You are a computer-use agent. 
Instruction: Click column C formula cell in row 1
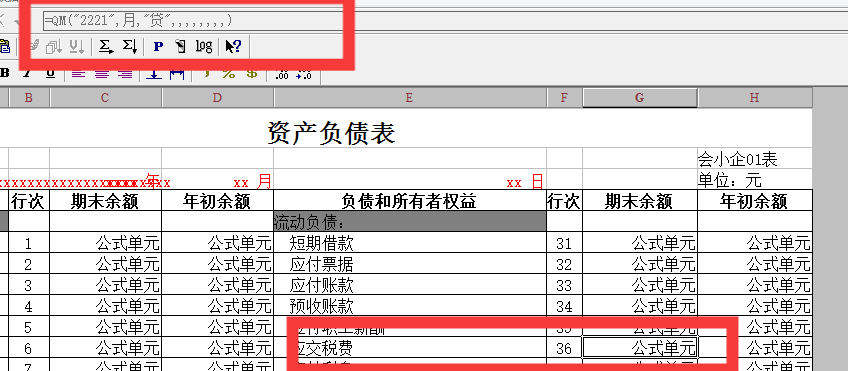click(x=105, y=243)
